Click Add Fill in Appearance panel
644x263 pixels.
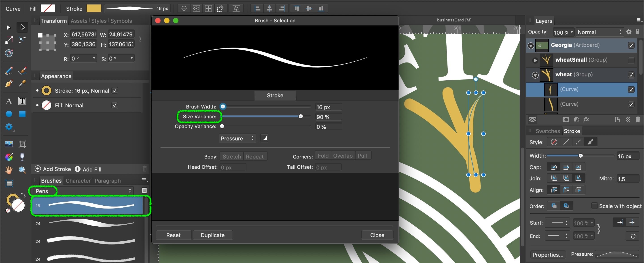[88, 169]
